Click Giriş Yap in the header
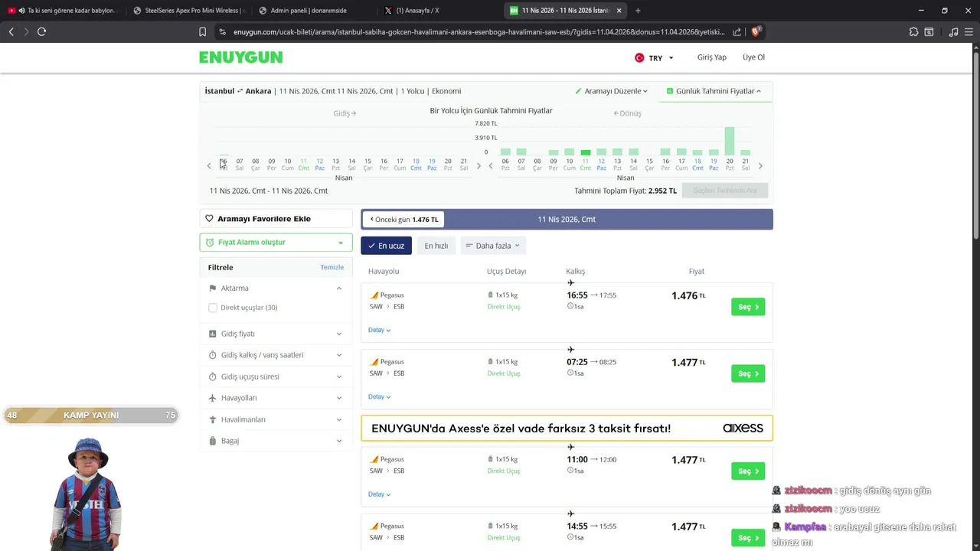This screenshot has width=980, height=551. tap(711, 57)
